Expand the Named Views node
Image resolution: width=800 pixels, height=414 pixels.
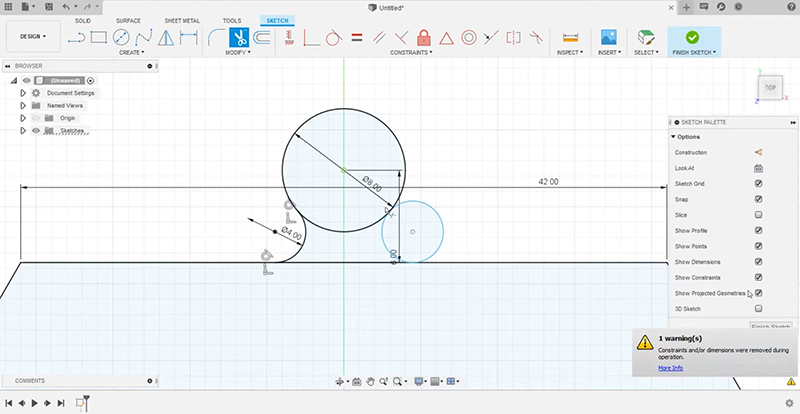tap(22, 105)
